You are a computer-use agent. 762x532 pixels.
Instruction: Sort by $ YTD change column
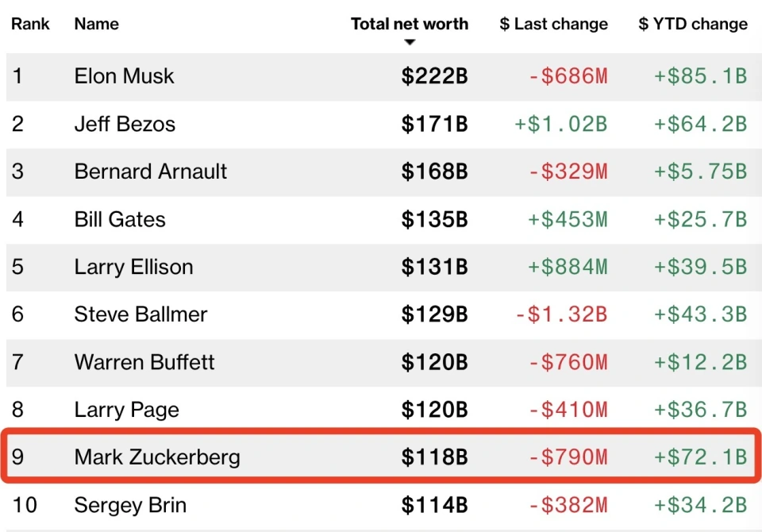tap(692, 24)
